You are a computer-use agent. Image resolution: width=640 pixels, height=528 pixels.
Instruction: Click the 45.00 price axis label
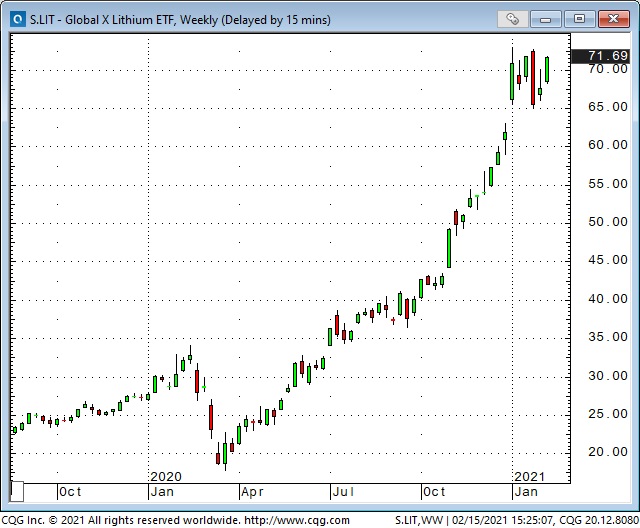[x=608, y=260]
